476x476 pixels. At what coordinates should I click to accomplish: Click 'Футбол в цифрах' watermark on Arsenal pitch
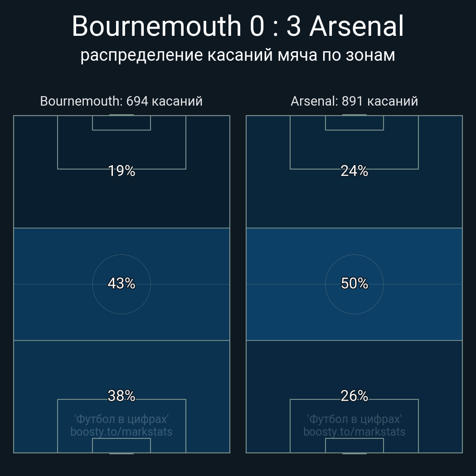pyautogui.click(x=354, y=419)
